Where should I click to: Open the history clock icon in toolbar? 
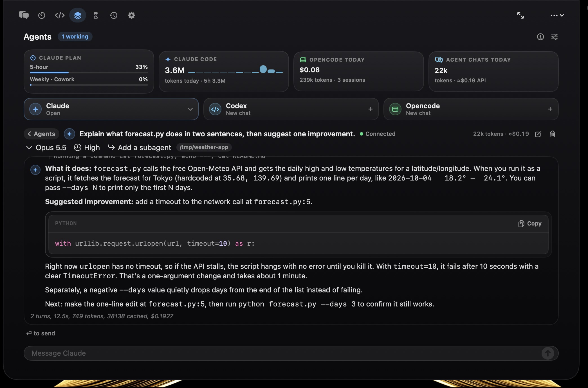coord(114,15)
